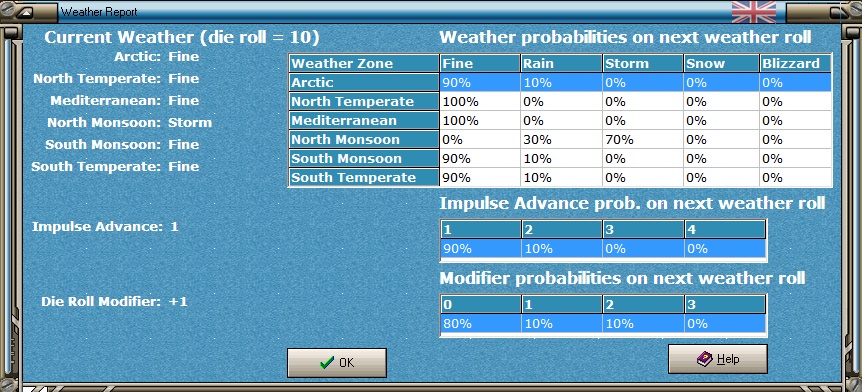Click Modifier probabilities column header 3

coord(725,304)
